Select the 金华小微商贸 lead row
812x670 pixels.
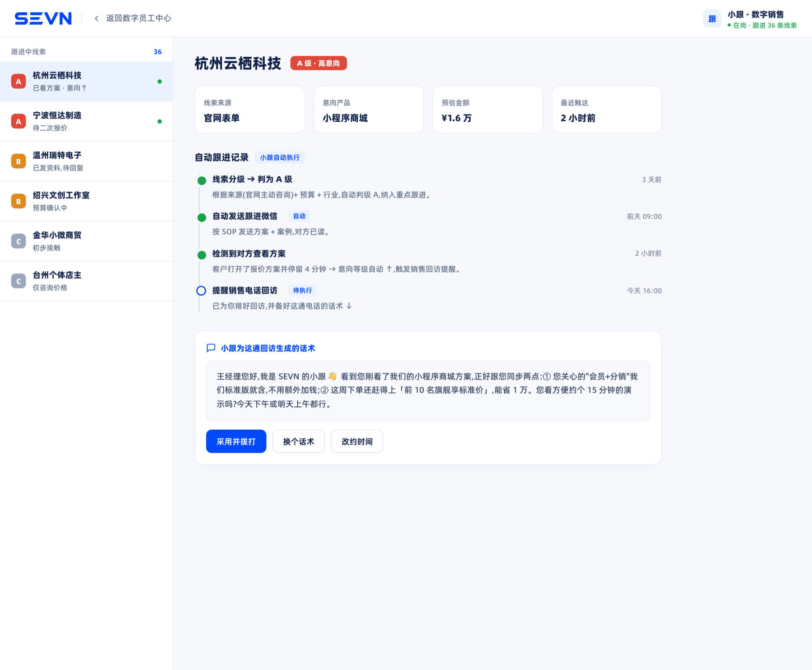pyautogui.click(x=87, y=241)
